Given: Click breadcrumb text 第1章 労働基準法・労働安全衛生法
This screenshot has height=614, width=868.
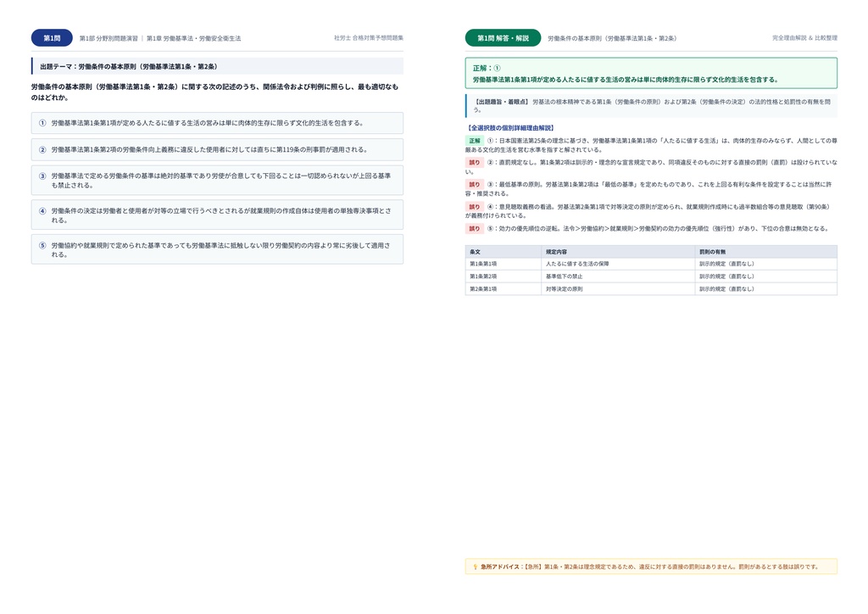Looking at the screenshot, I should click(x=193, y=38).
